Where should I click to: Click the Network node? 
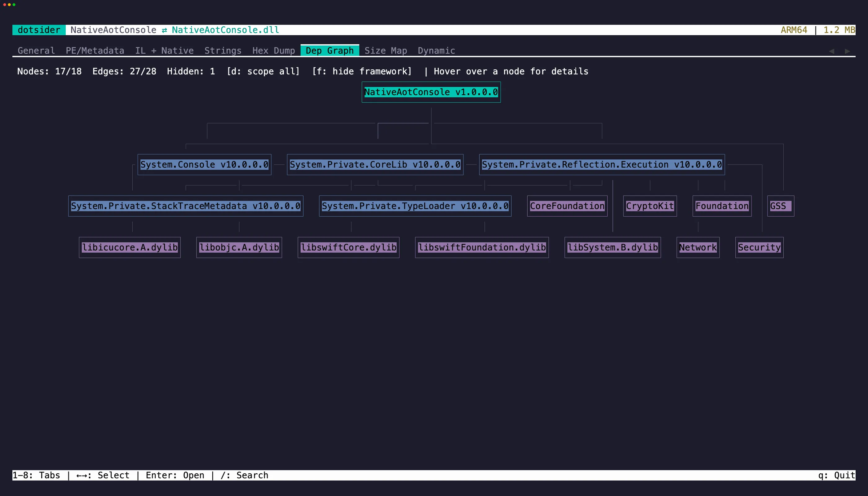[x=698, y=247]
